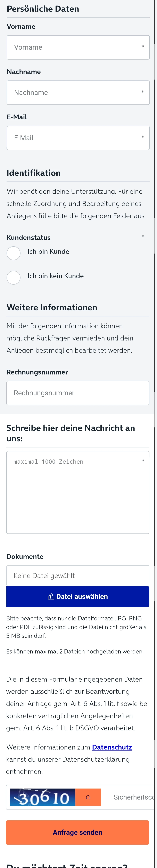
Task: Select the "Ich bin Kunde" radio button
Action: coord(14,253)
